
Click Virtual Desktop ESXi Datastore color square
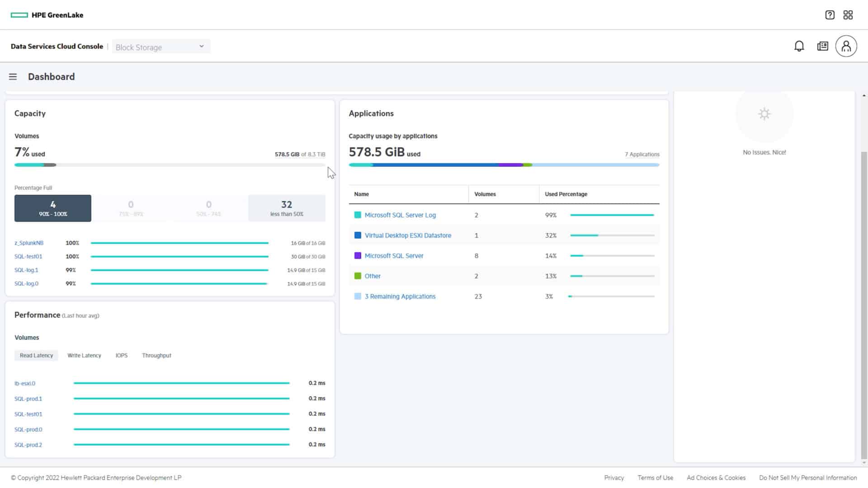tap(358, 235)
